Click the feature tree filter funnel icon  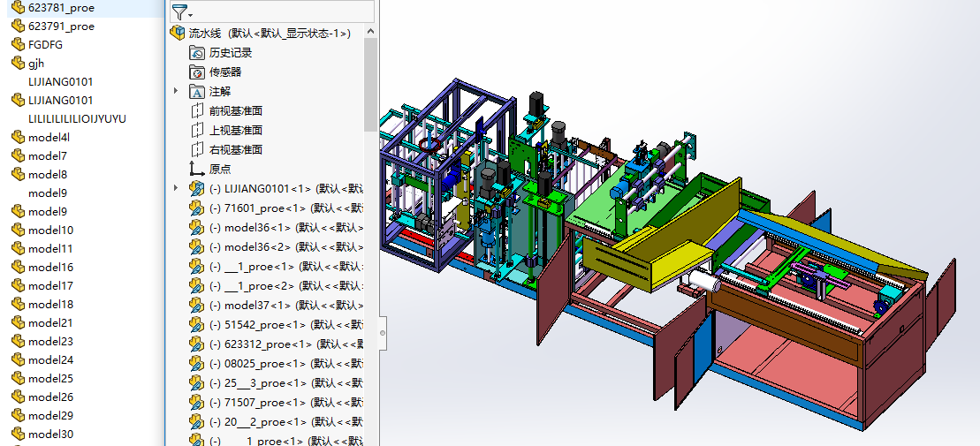tap(179, 12)
